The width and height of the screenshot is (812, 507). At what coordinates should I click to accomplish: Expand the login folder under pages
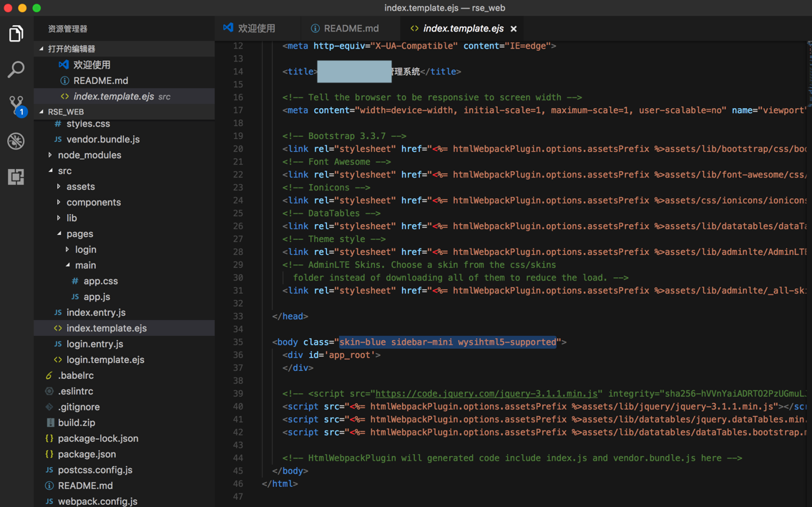[x=85, y=250]
